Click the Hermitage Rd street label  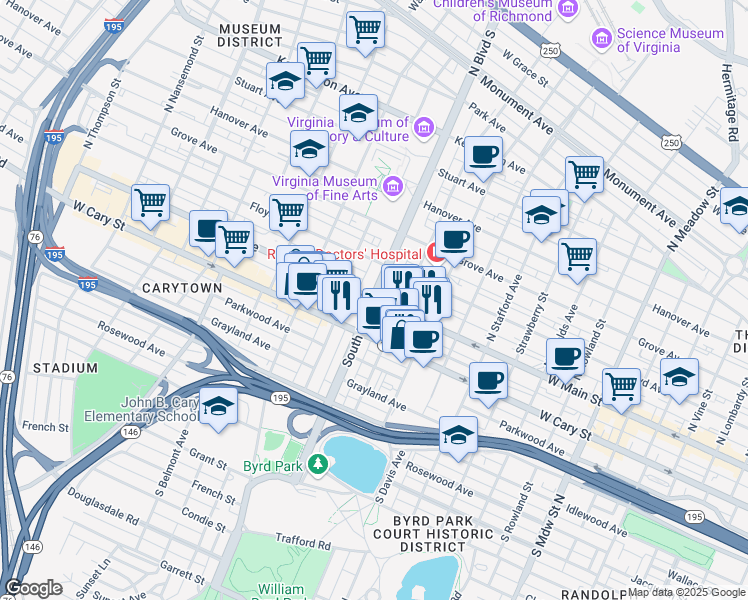pos(729,103)
